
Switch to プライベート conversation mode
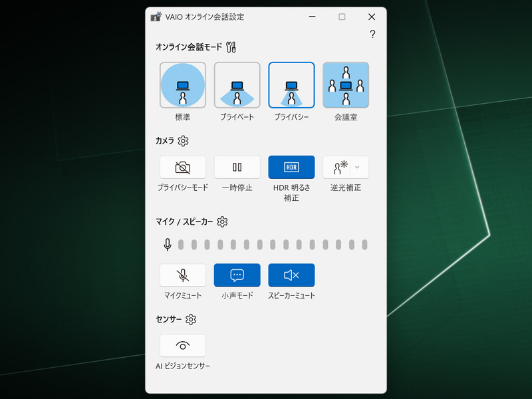coord(237,85)
